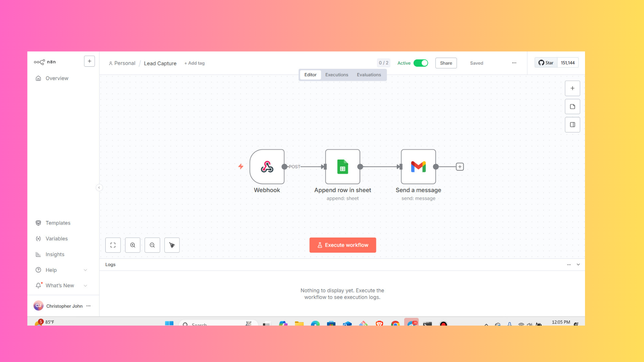Viewport: 644px width, 362px height.
Task: Open the user menu dots beside Christopher John
Action: coord(89,306)
